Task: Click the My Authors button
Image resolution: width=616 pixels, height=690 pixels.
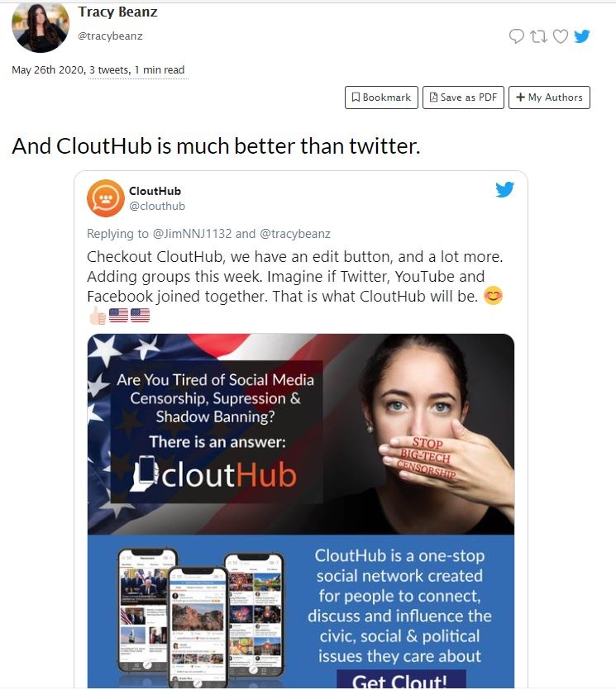Action: pos(549,97)
